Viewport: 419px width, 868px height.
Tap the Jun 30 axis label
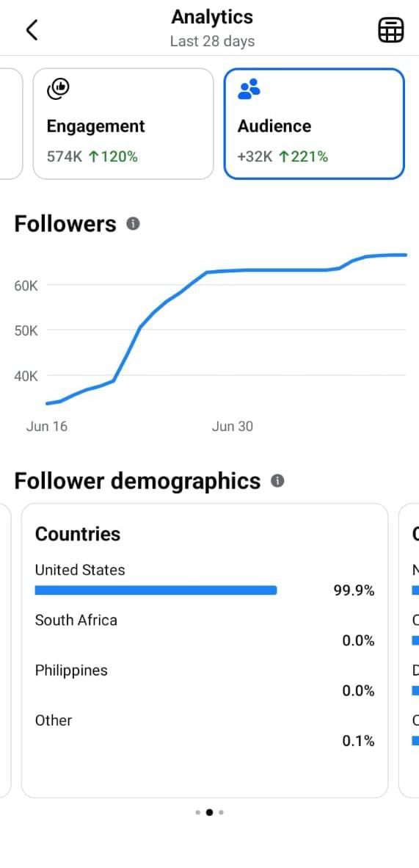tap(232, 427)
